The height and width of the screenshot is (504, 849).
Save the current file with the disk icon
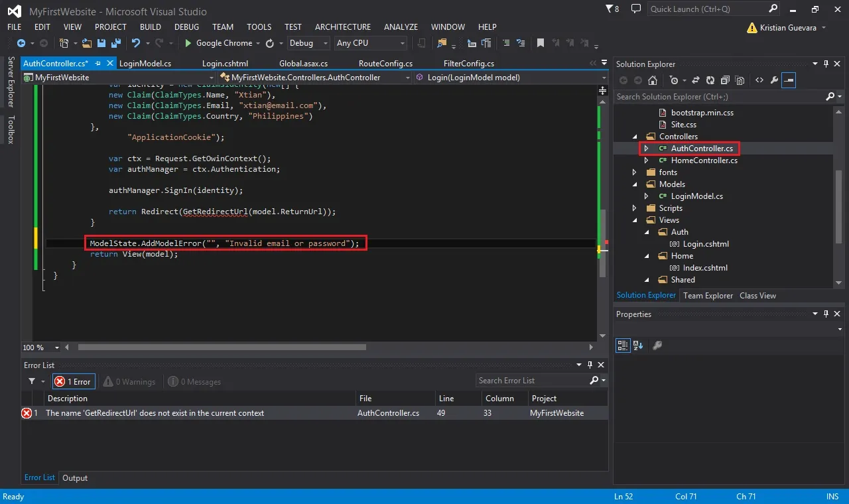(x=101, y=43)
